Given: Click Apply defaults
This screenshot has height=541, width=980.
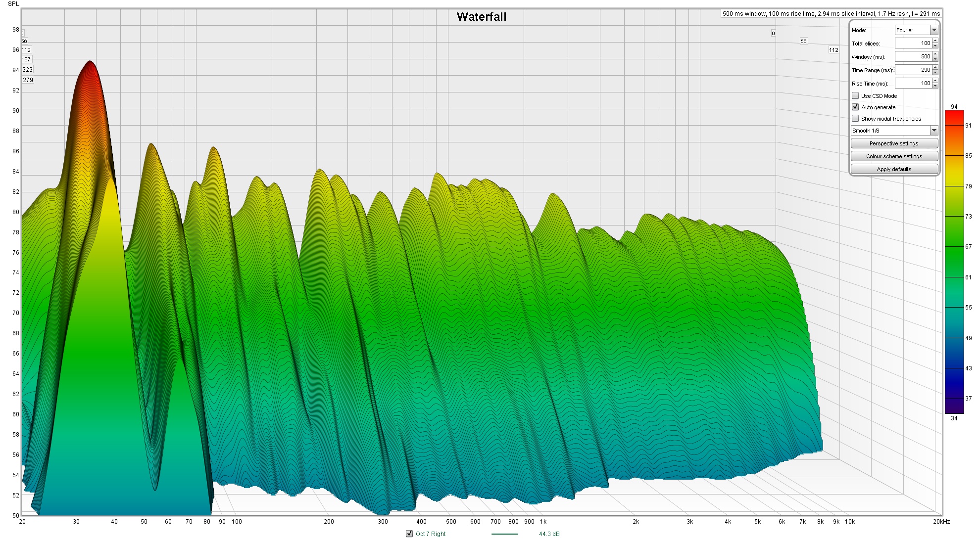Looking at the screenshot, I should coord(894,169).
